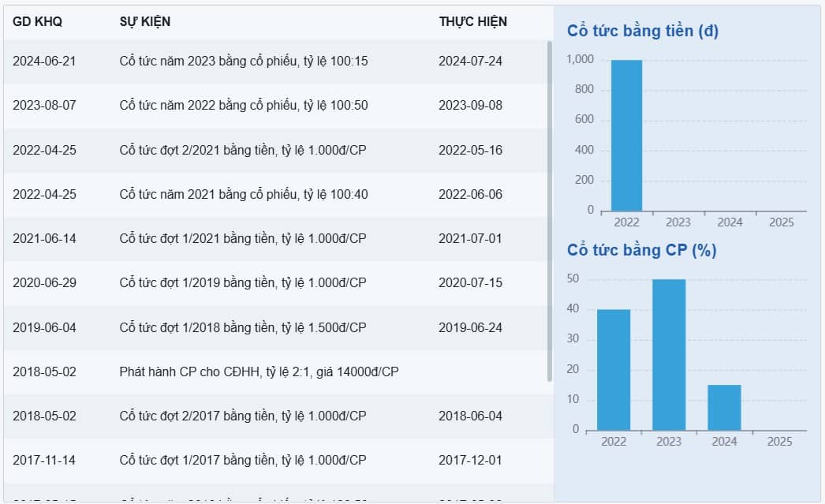The image size is (825, 504).
Task: Click the GD KHQ column header
Action: click(37, 22)
